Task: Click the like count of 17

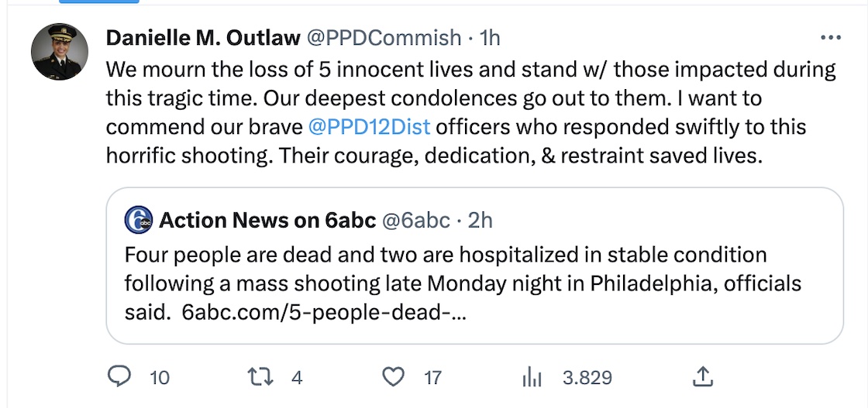Action: pos(432,378)
